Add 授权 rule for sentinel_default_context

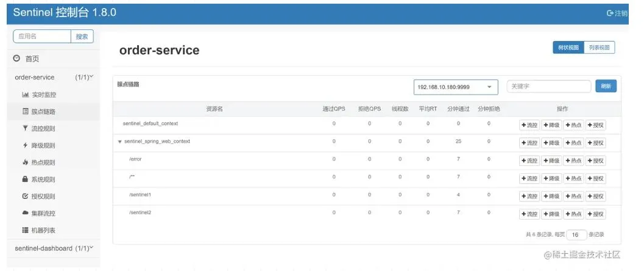[595, 125]
